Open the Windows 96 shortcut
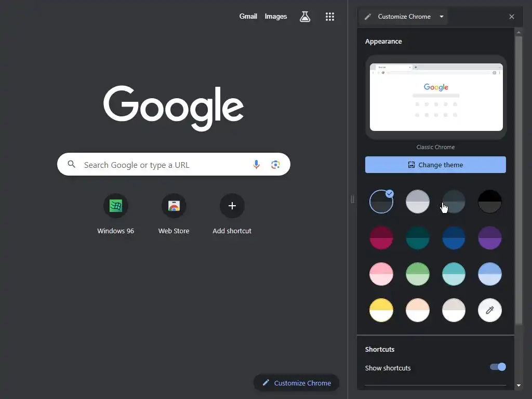This screenshot has height=399, width=532. tap(116, 214)
